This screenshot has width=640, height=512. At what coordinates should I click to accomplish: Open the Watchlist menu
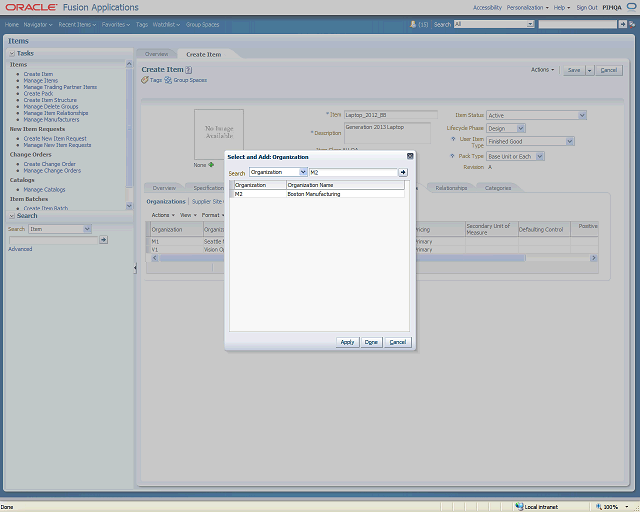coord(166,24)
